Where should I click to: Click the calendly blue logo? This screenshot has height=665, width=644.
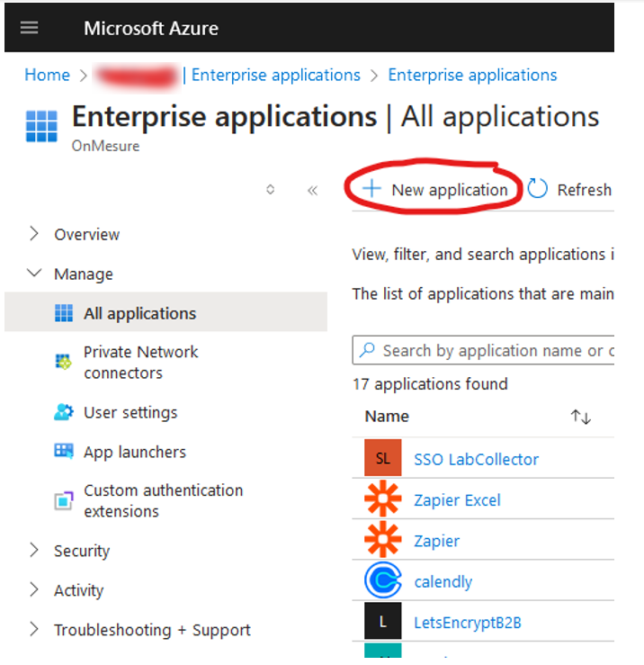click(383, 580)
